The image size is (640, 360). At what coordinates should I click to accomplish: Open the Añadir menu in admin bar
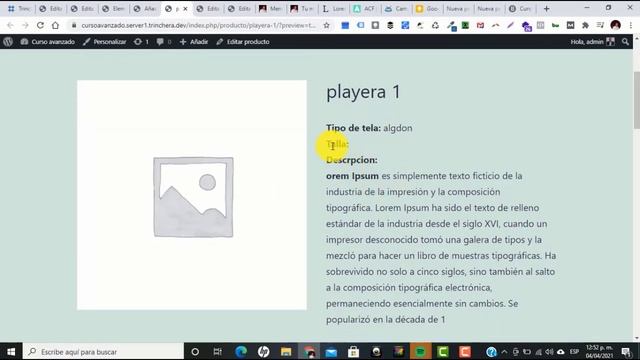(194, 42)
